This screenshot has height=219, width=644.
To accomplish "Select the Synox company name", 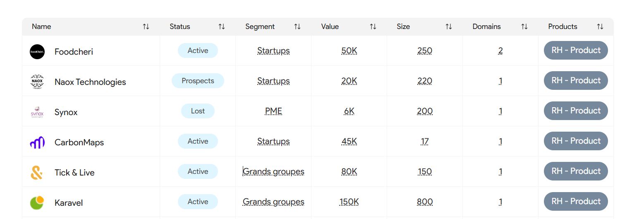I will point(66,112).
